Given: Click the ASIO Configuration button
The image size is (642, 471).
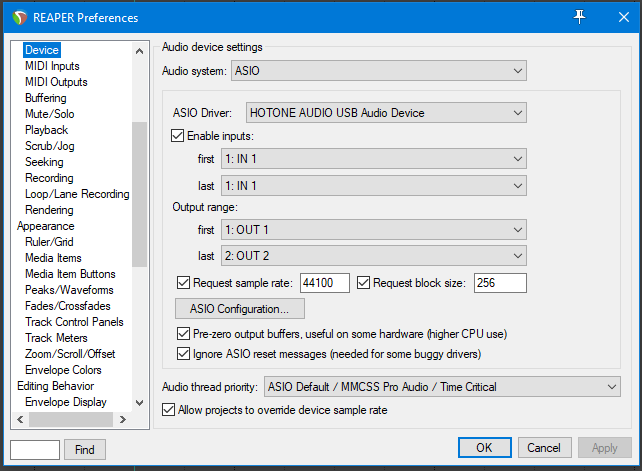Looking at the screenshot, I should 240,309.
